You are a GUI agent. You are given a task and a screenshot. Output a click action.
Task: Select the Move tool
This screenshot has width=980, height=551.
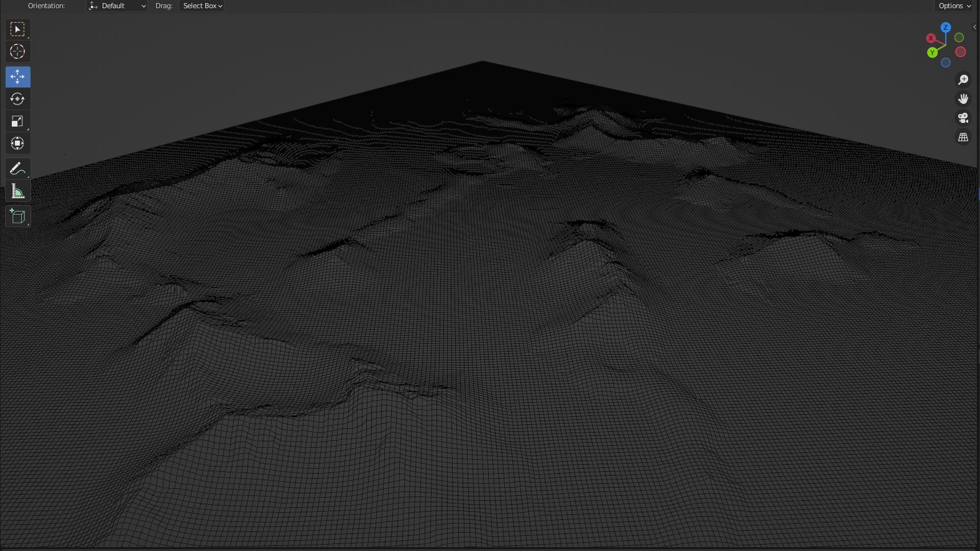pos(17,77)
